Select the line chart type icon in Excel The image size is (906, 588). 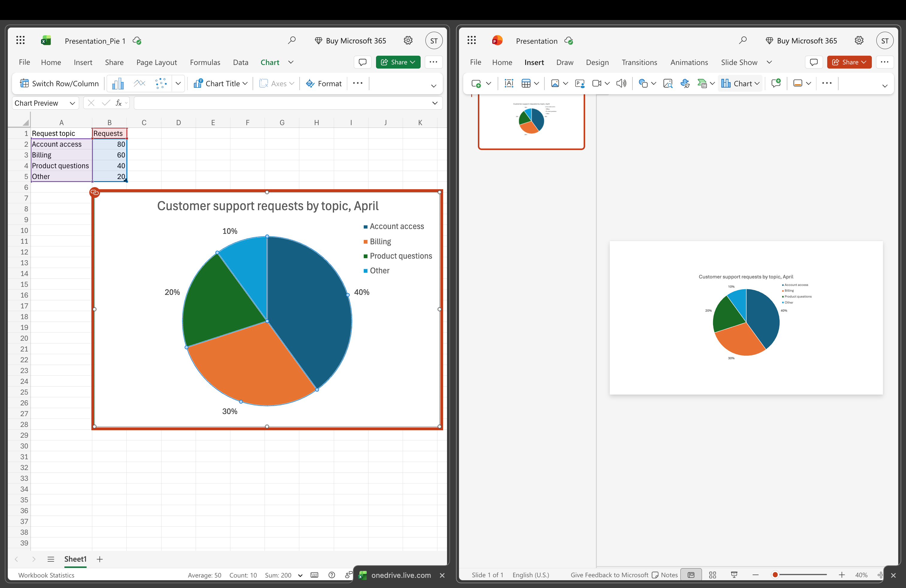[139, 83]
